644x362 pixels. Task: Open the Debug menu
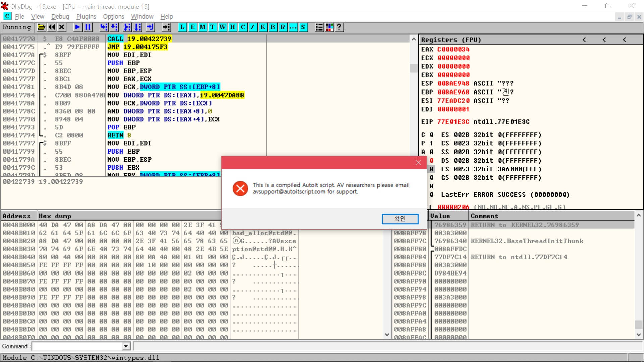click(60, 17)
